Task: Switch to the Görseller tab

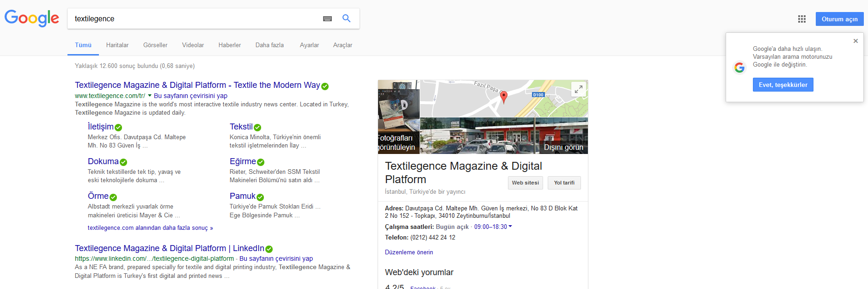Action: [x=155, y=45]
